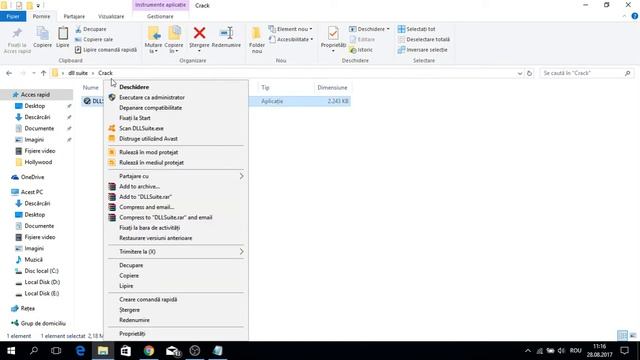Expand the Trimitere la submenu
The width and height of the screenshot is (640, 360).
(176, 251)
